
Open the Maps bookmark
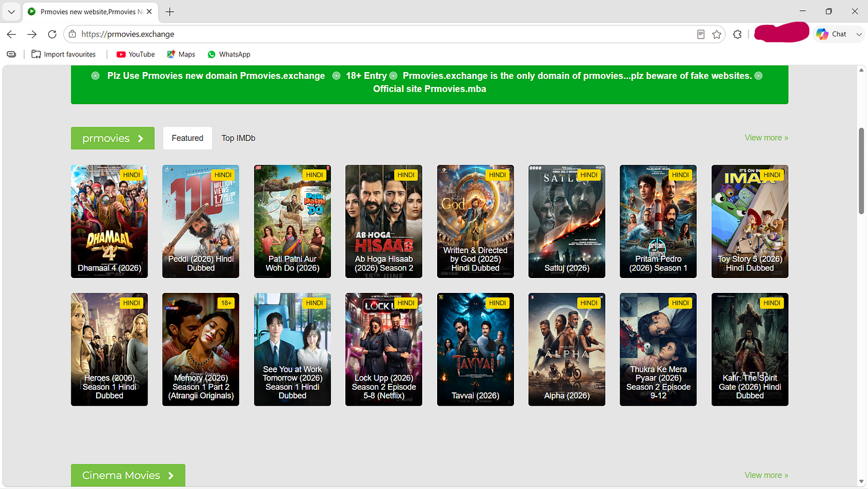180,54
